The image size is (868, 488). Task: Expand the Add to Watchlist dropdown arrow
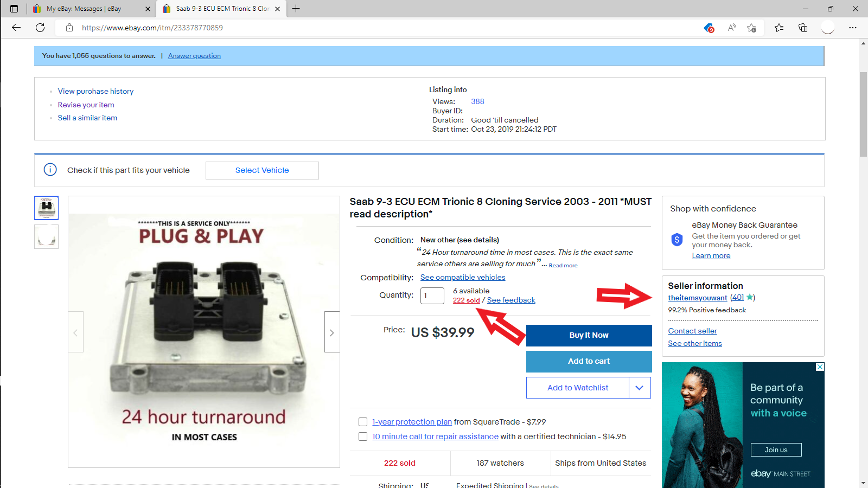point(640,388)
